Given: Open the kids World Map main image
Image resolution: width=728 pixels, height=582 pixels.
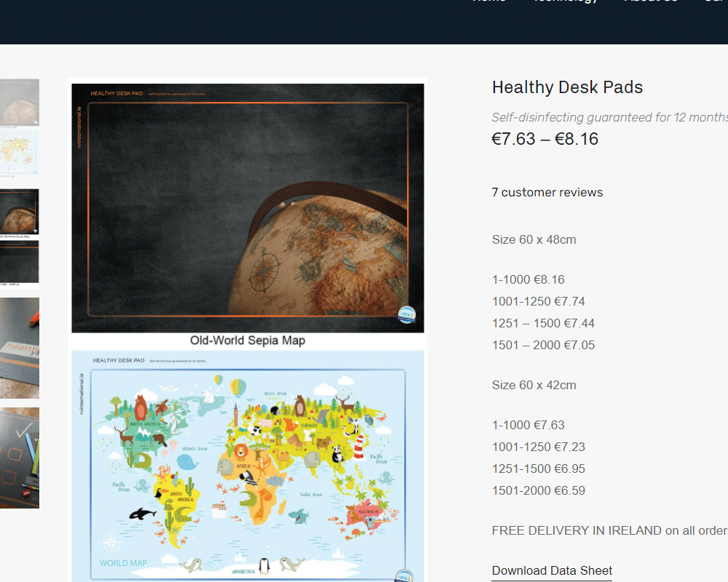Looking at the screenshot, I should pos(248,466).
